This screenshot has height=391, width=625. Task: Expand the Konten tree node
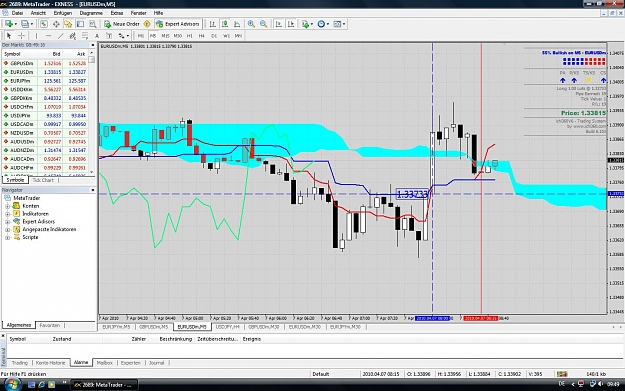[x=7, y=206]
